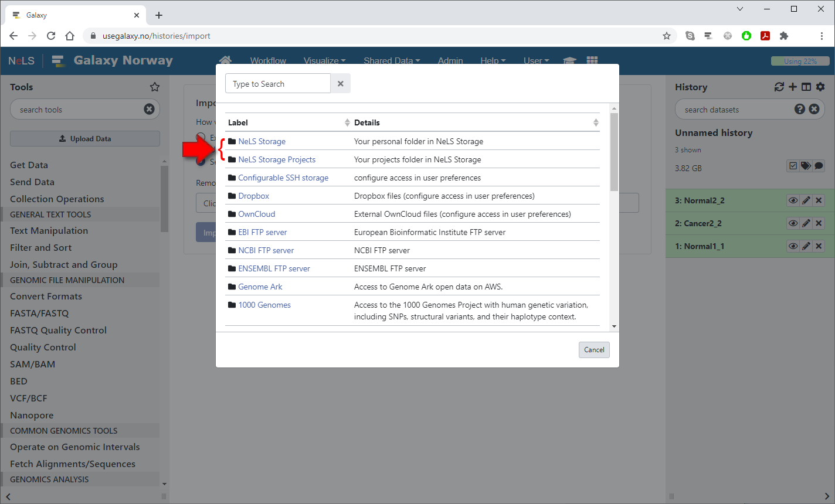The image size is (835, 504).
Task: Edit attributes of Cancer2_2 dataset
Action: [x=806, y=223]
